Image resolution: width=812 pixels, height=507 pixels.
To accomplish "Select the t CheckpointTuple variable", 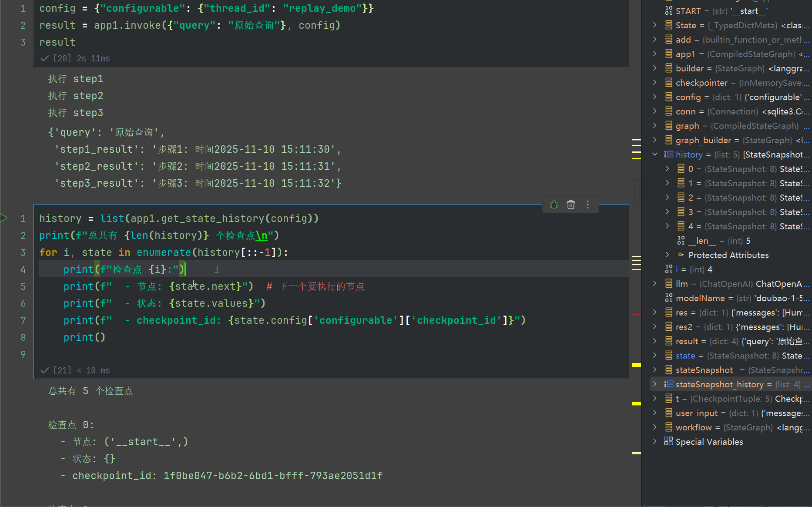I will 730,399.
